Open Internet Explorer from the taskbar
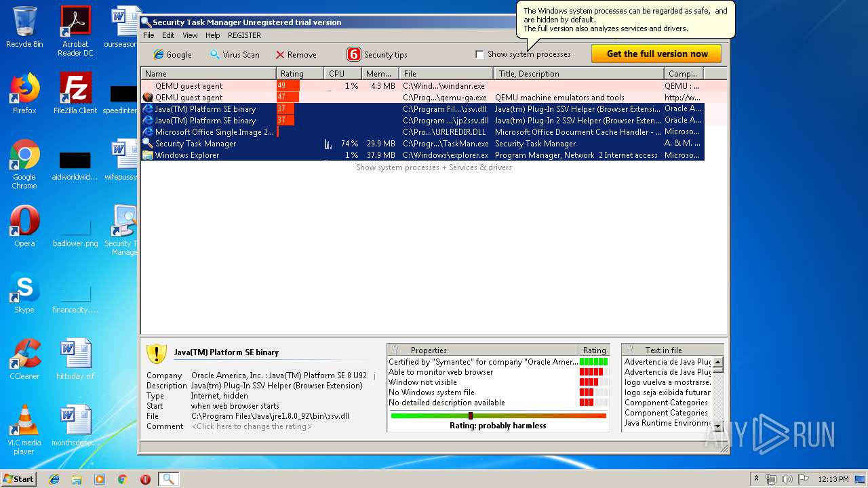This screenshot has height=488, width=868. pos(54,479)
